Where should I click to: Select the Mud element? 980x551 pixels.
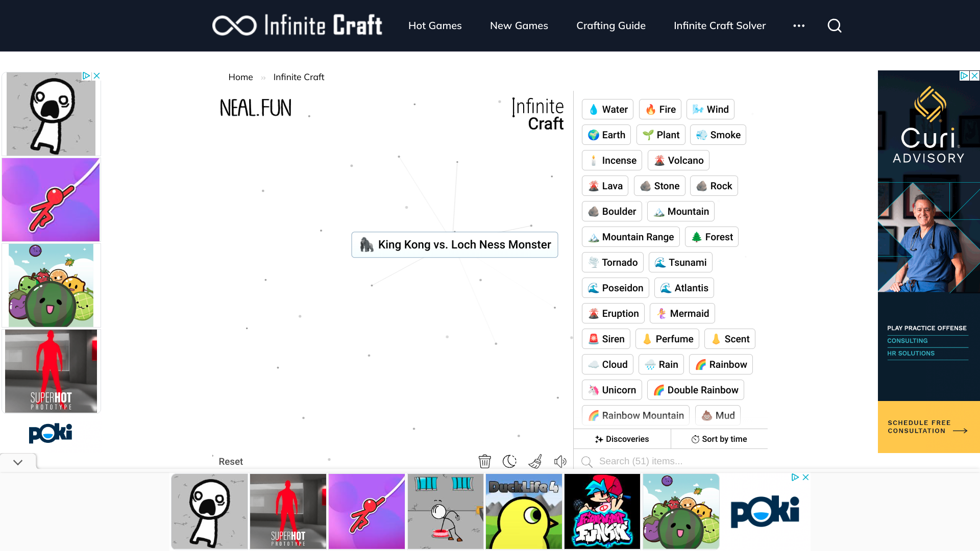pyautogui.click(x=718, y=415)
